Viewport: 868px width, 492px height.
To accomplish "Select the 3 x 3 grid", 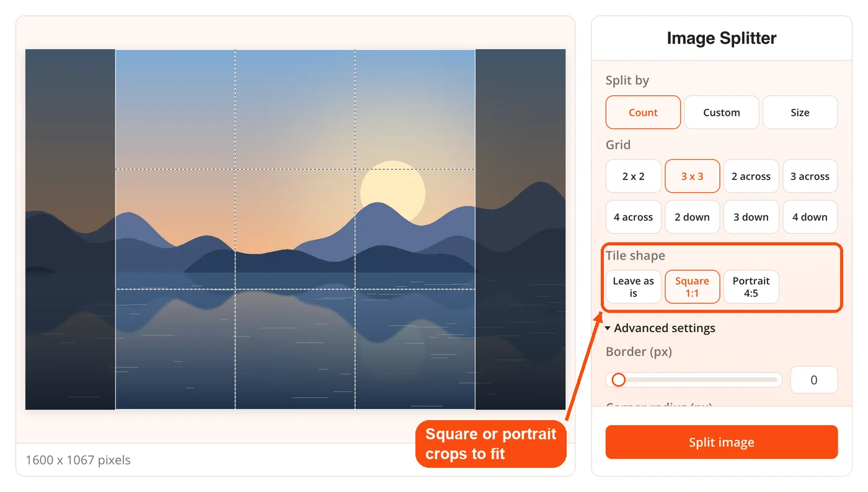I will point(692,176).
